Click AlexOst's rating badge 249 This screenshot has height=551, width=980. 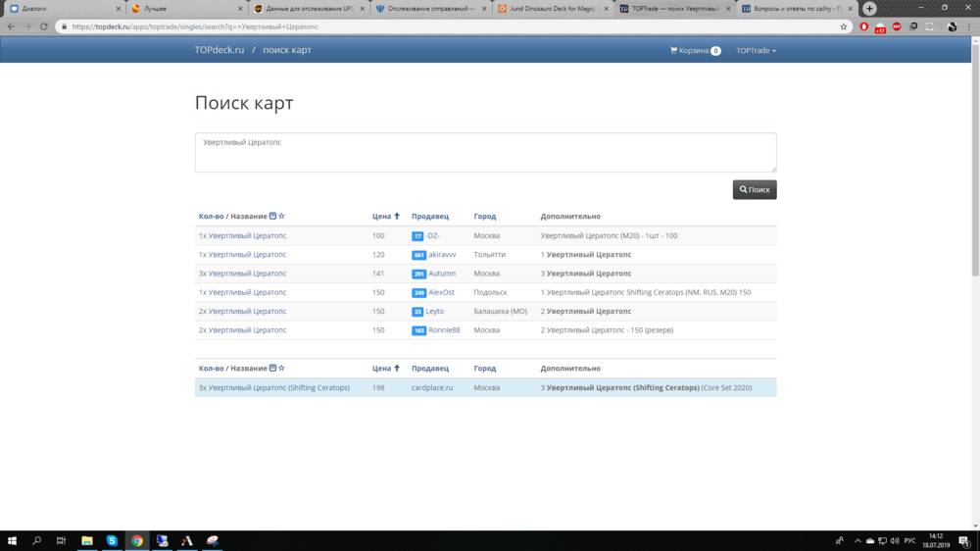418,293
